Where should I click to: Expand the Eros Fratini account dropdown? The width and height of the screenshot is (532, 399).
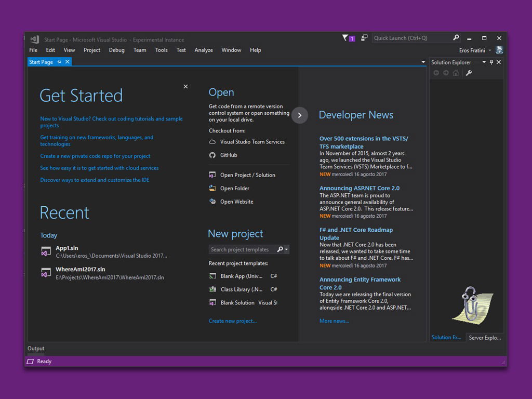(x=490, y=50)
